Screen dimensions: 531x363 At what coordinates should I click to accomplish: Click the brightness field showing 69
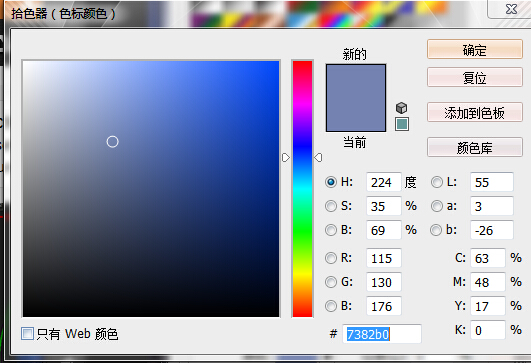384,230
